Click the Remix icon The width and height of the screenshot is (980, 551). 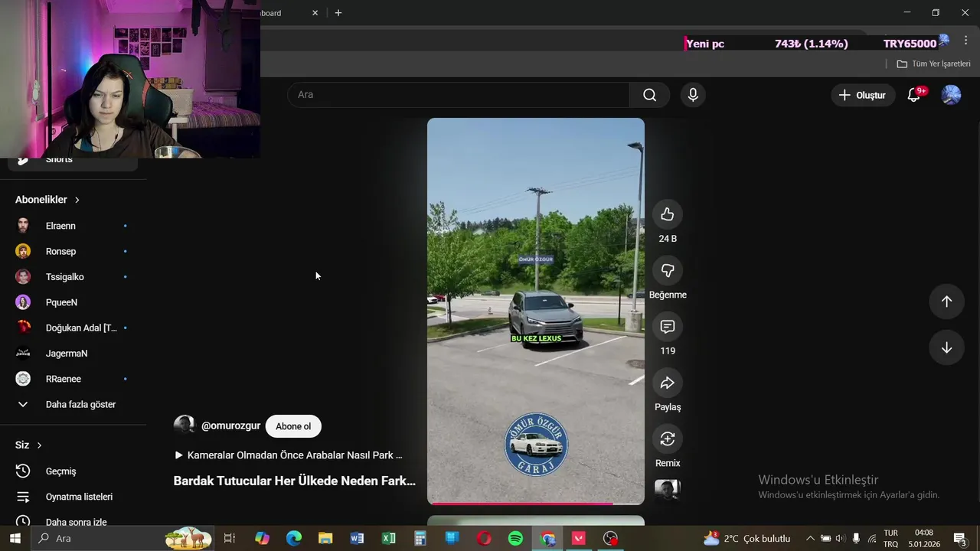click(x=668, y=439)
